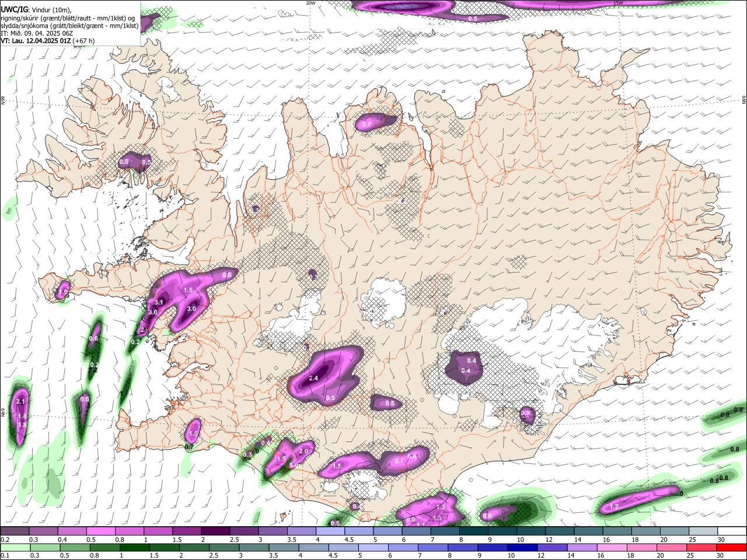The width and height of the screenshot is (747, 560).
Task: Pick the light lavender 4–4.5 snow swatch
Action: coord(330,531)
